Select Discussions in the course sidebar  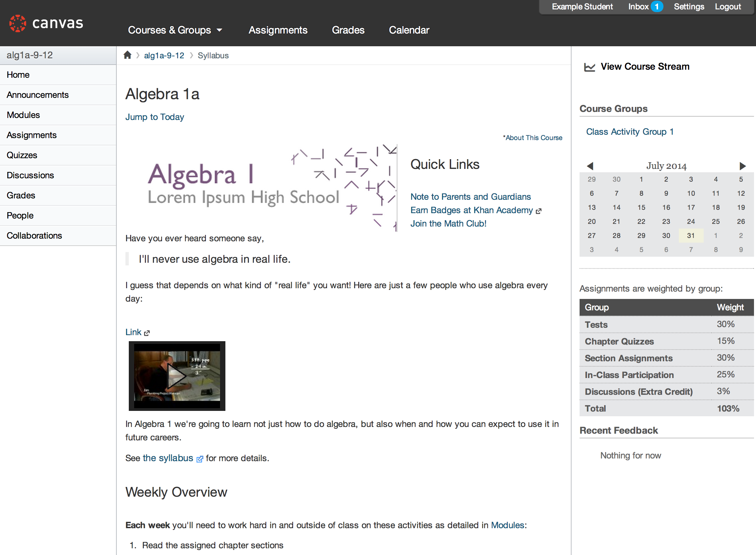(x=58, y=175)
